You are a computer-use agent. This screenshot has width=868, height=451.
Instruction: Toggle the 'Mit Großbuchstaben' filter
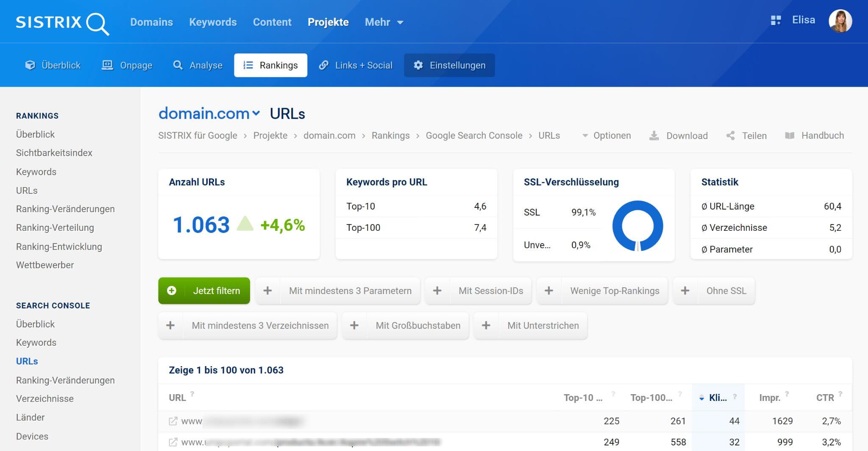pyautogui.click(x=405, y=326)
